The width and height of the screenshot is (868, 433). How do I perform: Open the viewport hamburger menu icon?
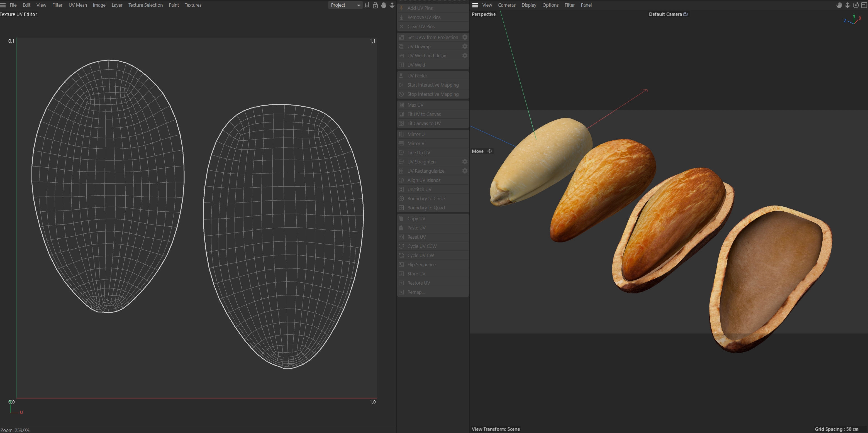(x=475, y=5)
